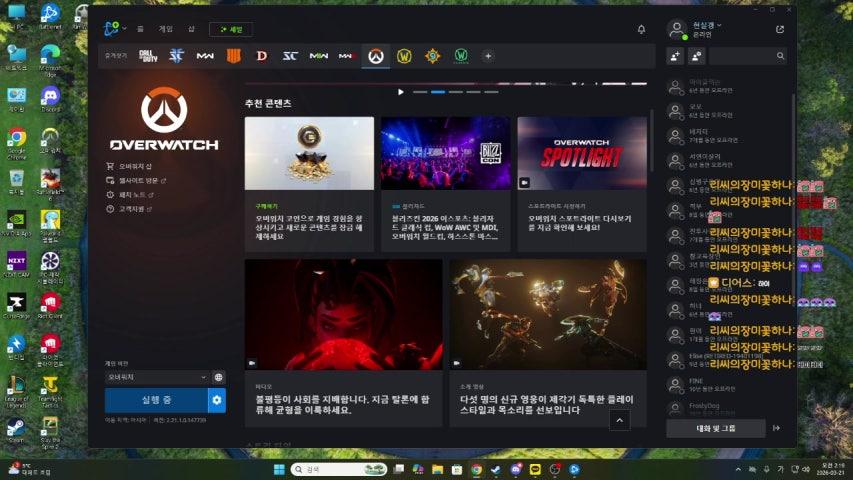Open the 샵 menu
Screen dimensions: 853x480
(191, 29)
